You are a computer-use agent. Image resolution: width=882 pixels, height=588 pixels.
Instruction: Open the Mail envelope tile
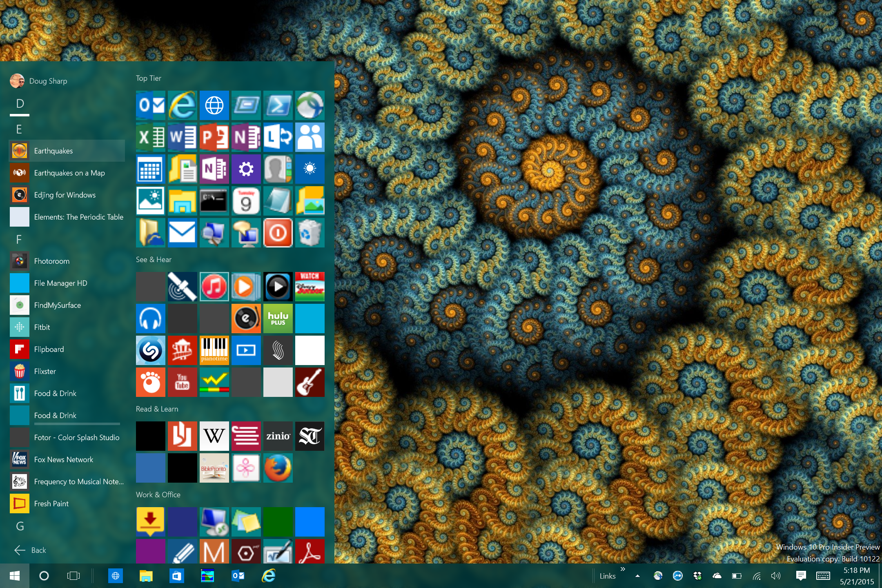click(183, 233)
